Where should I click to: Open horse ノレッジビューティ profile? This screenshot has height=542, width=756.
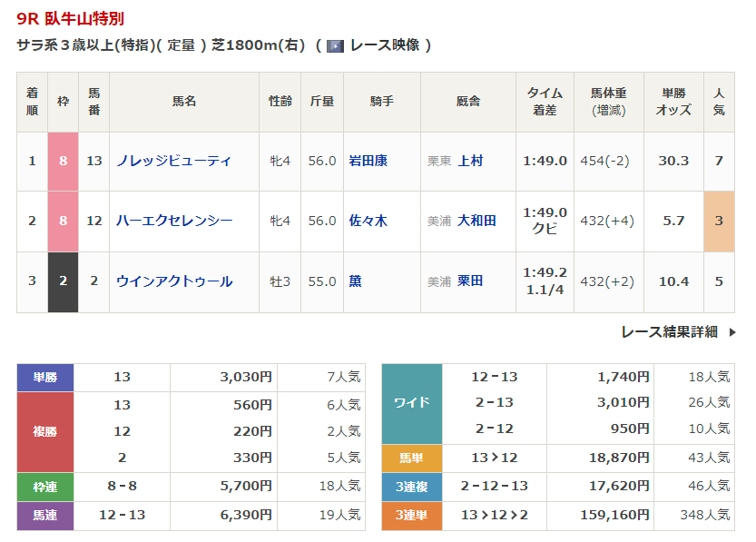point(173,161)
